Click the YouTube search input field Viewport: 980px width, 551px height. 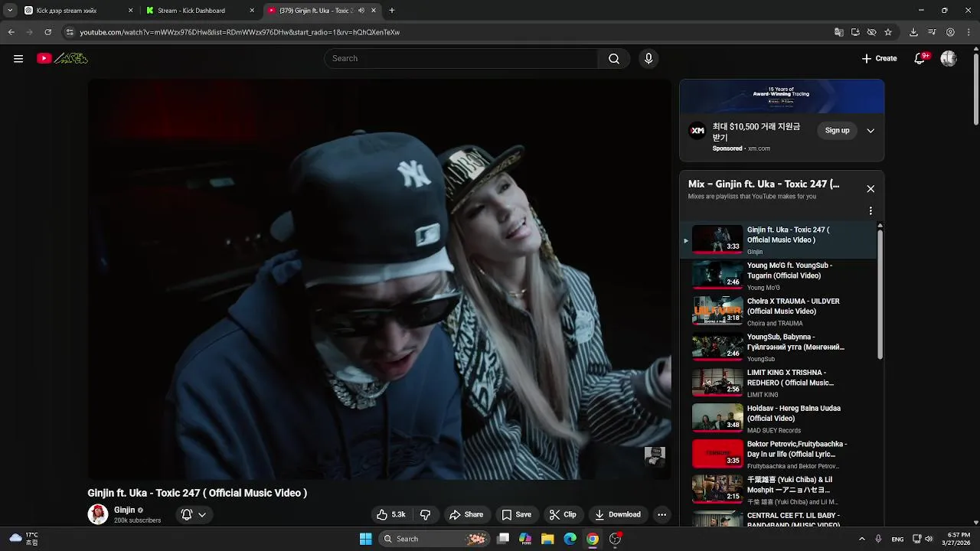(461, 59)
